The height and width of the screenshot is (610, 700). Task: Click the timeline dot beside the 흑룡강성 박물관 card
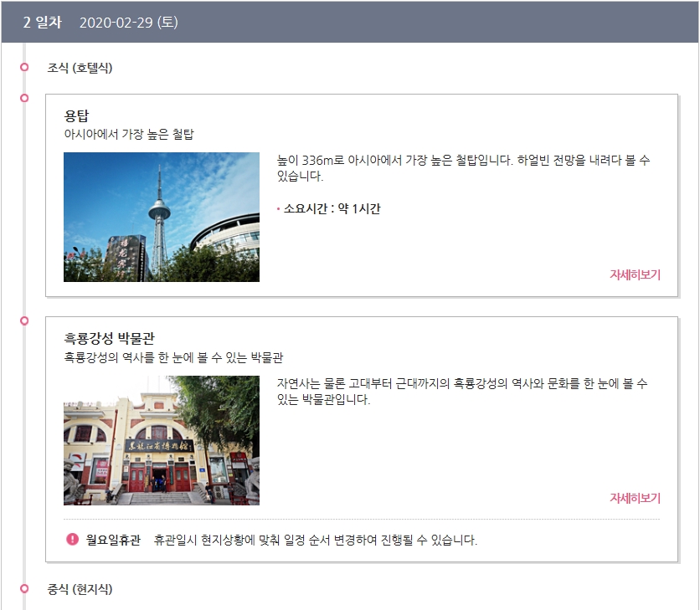[24, 320]
